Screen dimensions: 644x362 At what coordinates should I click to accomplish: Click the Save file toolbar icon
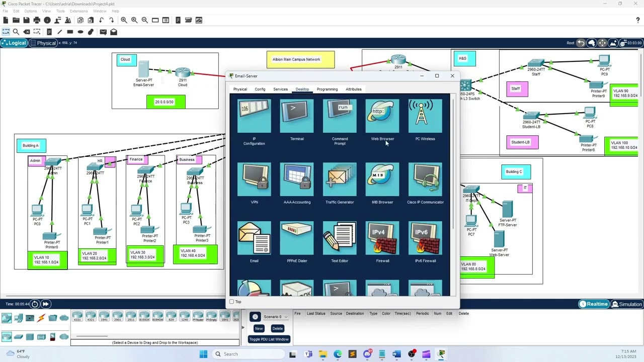click(26, 20)
